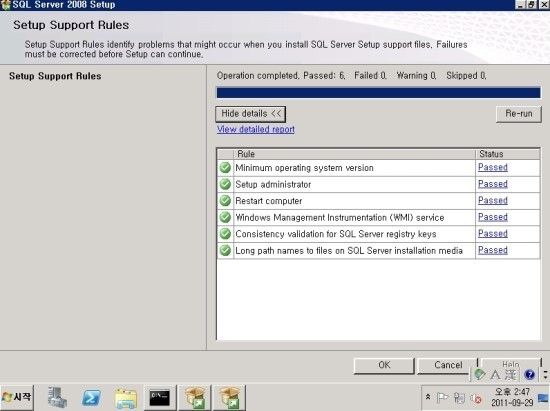Open the clock showing 2:47
This screenshot has height=411, width=550.
pos(512,397)
